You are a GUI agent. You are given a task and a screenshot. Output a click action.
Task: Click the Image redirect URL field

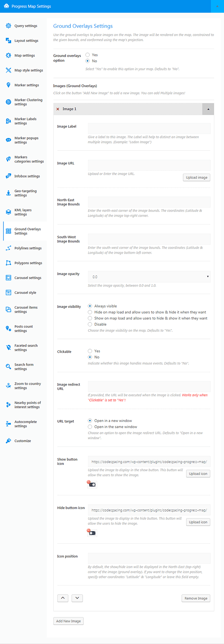(149, 387)
